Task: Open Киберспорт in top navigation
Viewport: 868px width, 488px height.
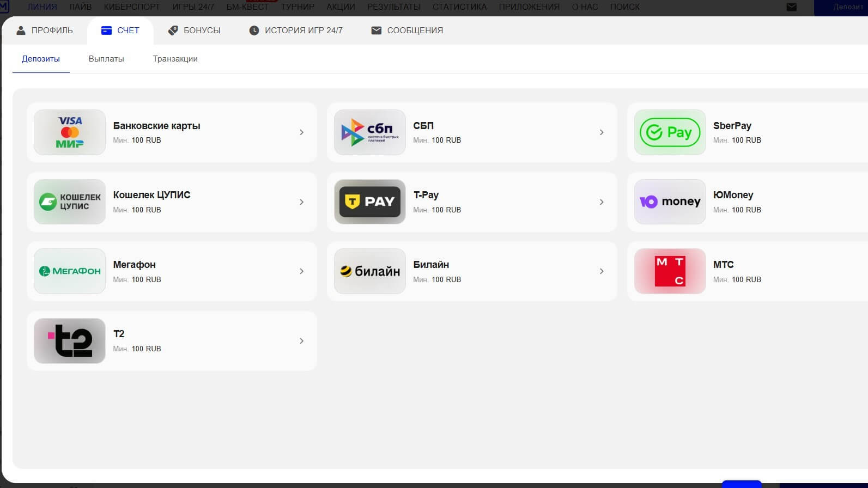Action: [x=132, y=7]
